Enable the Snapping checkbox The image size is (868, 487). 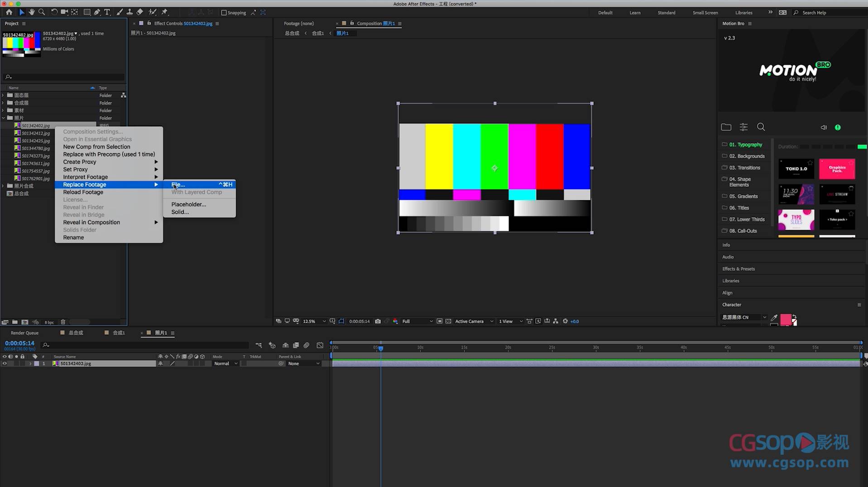pos(224,13)
